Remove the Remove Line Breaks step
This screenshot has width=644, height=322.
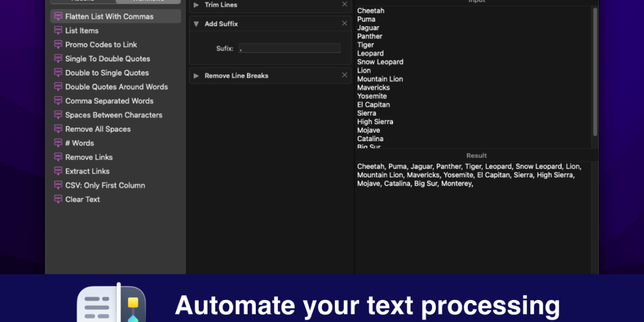[345, 75]
